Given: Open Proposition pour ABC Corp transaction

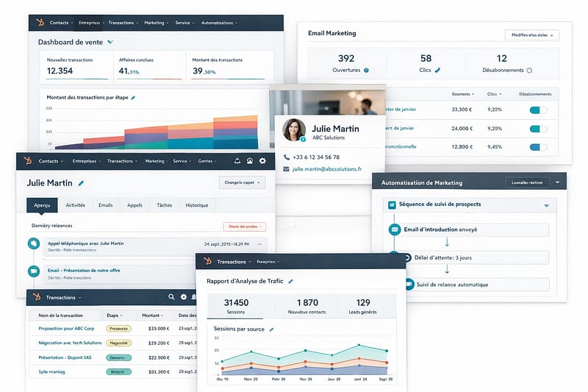Looking at the screenshot, I should pyautogui.click(x=66, y=328).
